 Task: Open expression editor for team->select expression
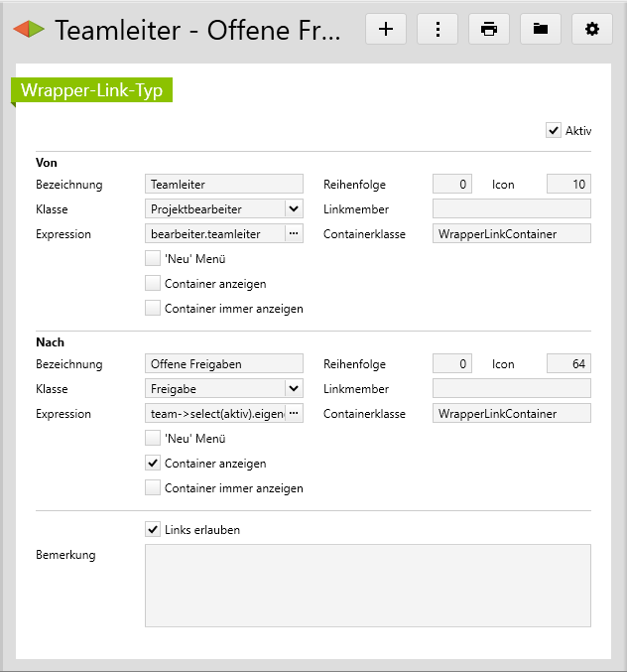[294, 414]
